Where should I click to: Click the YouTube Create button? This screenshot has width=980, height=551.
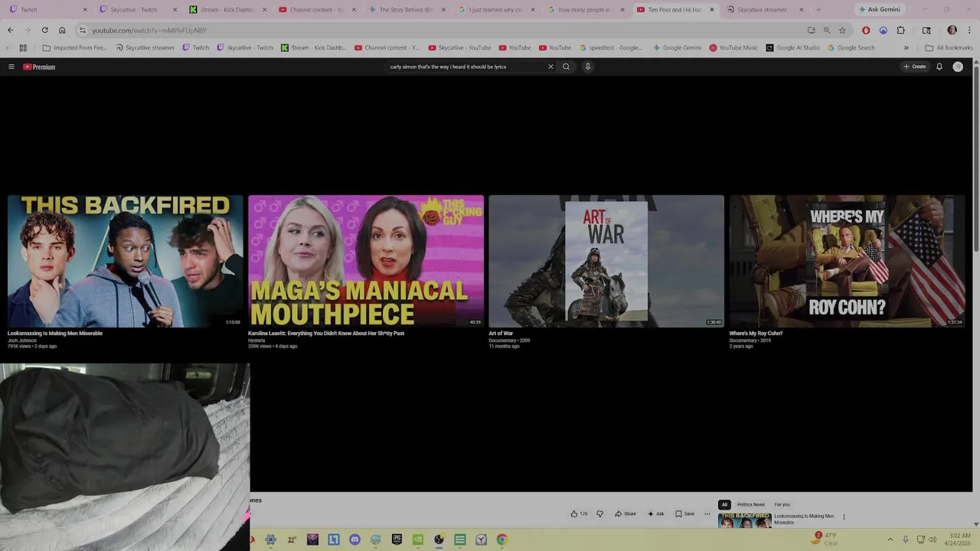(915, 67)
